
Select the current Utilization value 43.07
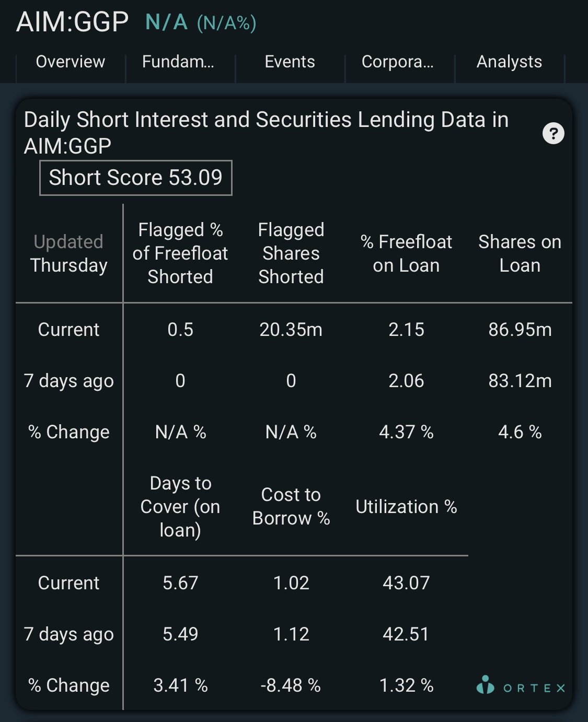(x=406, y=583)
